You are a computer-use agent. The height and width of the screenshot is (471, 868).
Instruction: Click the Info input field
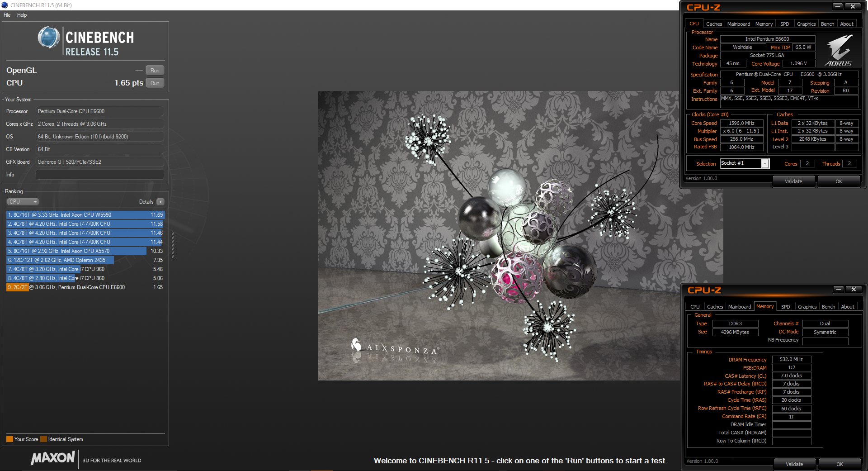coord(100,175)
